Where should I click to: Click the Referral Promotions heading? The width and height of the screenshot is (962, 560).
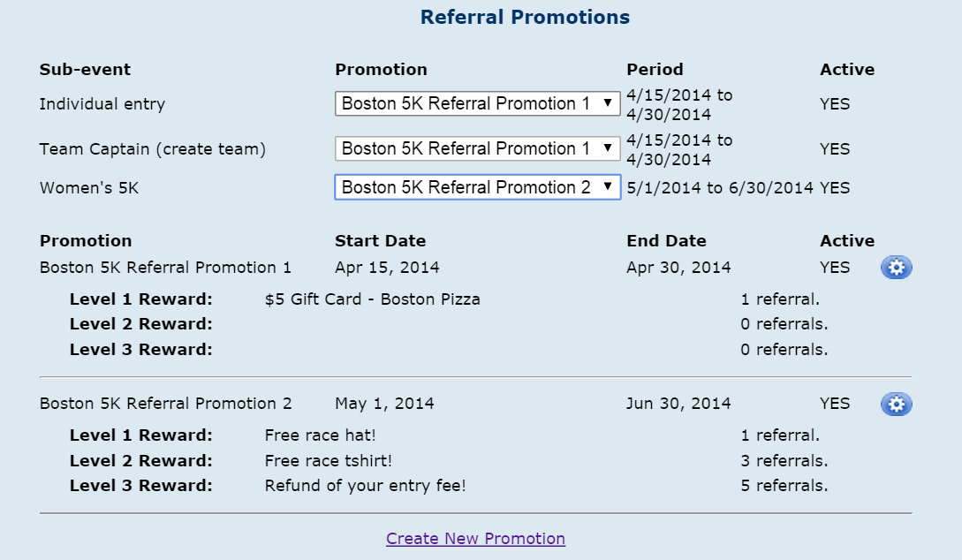[525, 17]
